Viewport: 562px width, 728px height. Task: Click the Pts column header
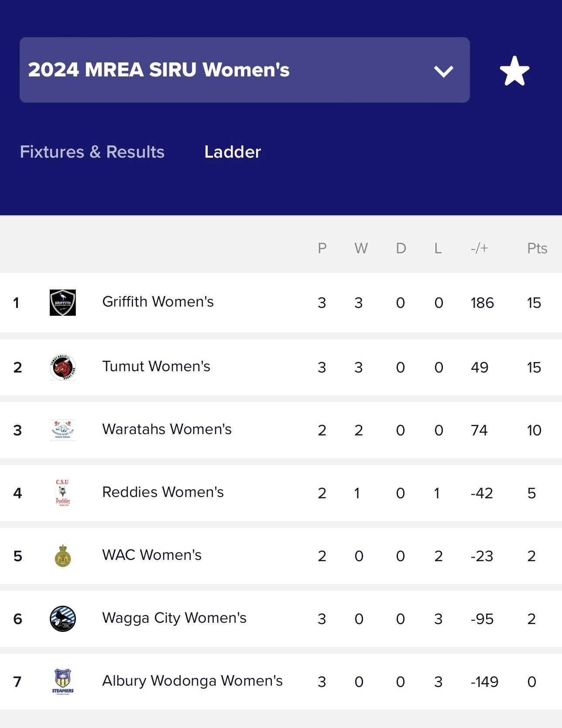tap(537, 248)
